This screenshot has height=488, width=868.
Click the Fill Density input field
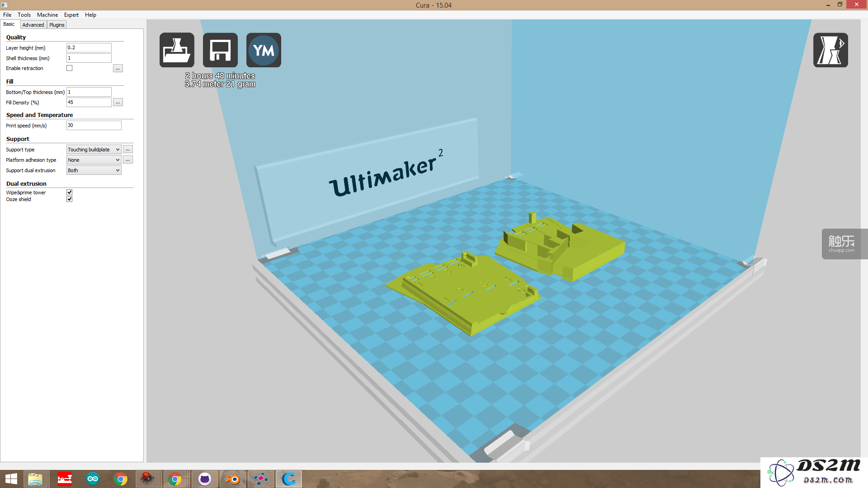coord(89,102)
